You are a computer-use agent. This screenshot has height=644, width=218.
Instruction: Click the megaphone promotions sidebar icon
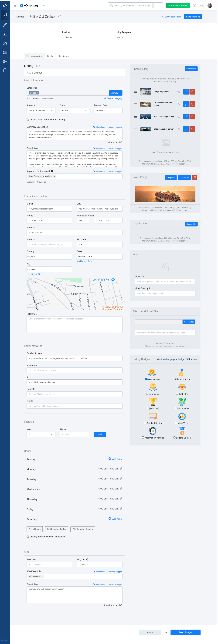(x=5, y=44)
